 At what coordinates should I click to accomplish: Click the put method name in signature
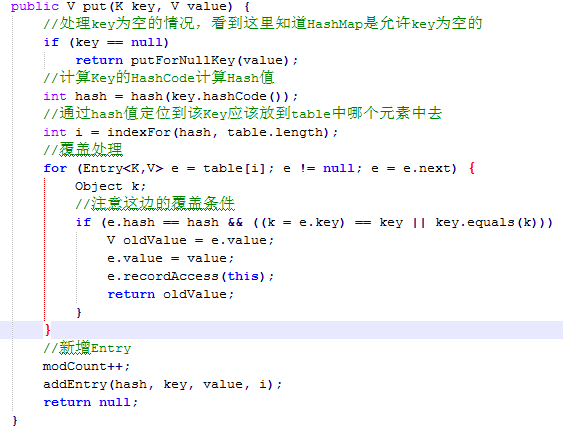tap(95, 7)
